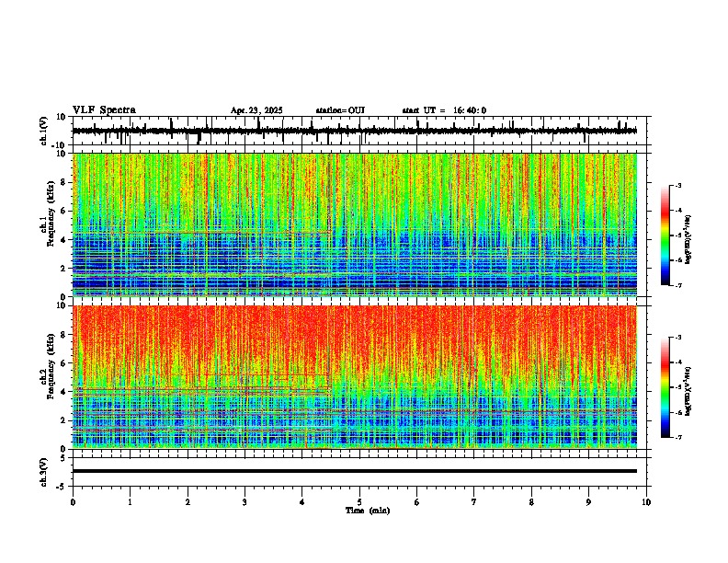Click inside the ch.1 spectrogram panel

355,224
